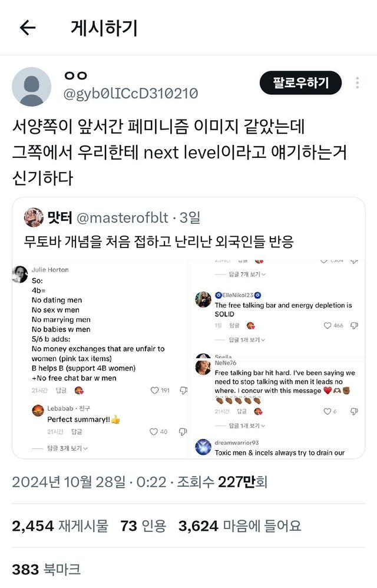Like Julie Horton's comment (191 hearts)

pyautogui.click(x=155, y=390)
